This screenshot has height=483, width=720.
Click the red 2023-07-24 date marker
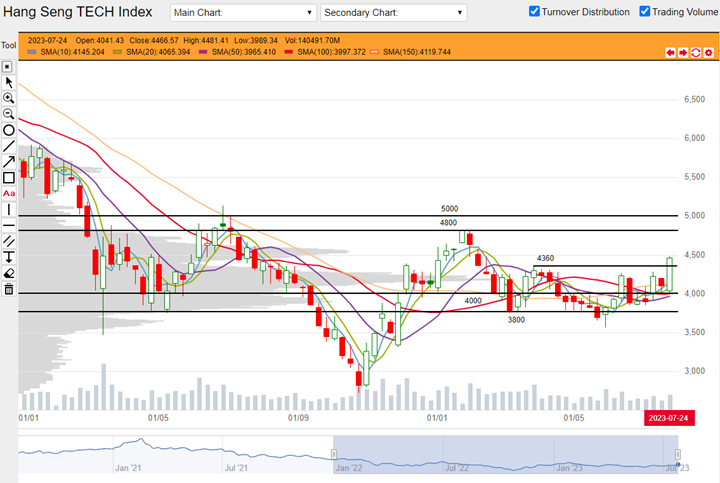coord(669,418)
